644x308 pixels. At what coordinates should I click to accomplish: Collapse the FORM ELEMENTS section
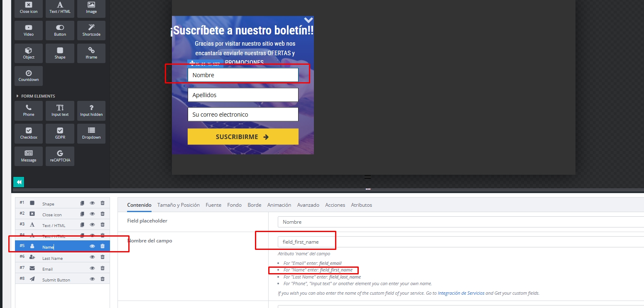[36, 96]
